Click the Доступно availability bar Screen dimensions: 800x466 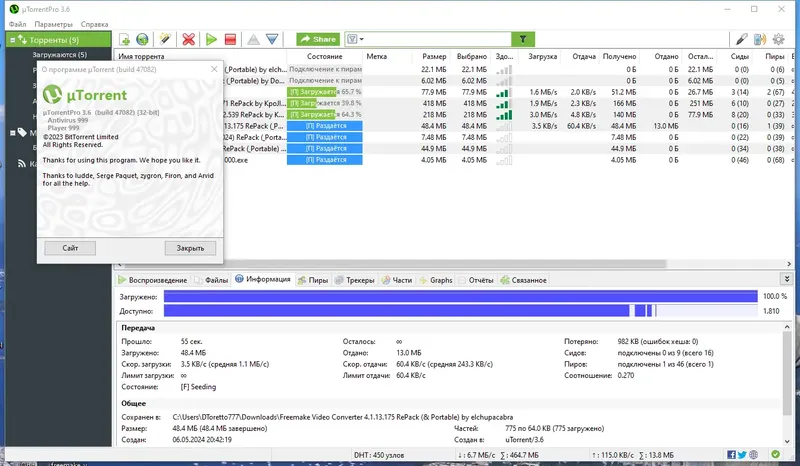[x=461, y=311]
